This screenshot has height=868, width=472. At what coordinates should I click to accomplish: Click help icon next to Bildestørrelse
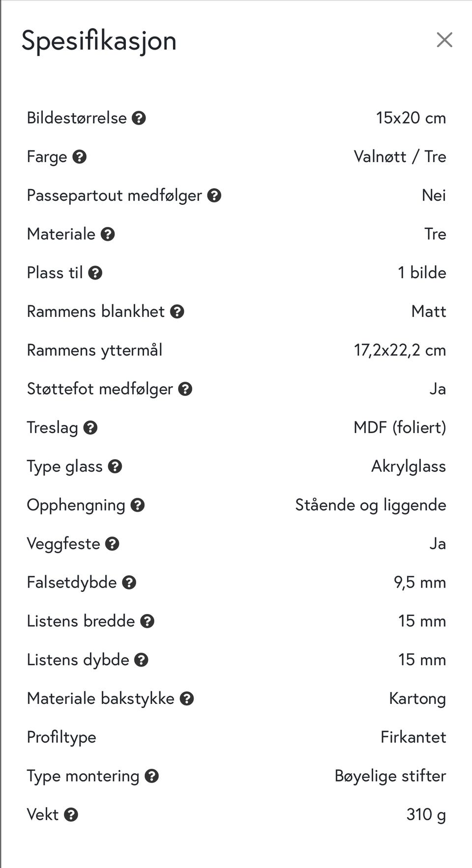(139, 118)
